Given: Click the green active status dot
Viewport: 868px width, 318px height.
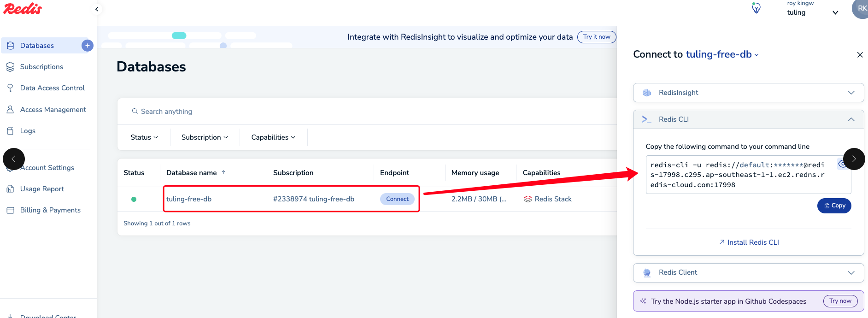Looking at the screenshot, I should pos(134,200).
